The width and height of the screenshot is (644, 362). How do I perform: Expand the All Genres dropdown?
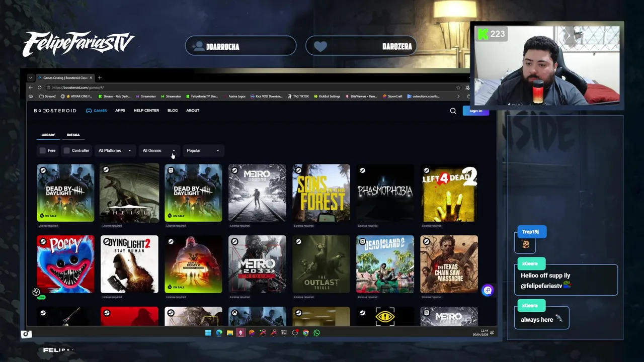(159, 150)
